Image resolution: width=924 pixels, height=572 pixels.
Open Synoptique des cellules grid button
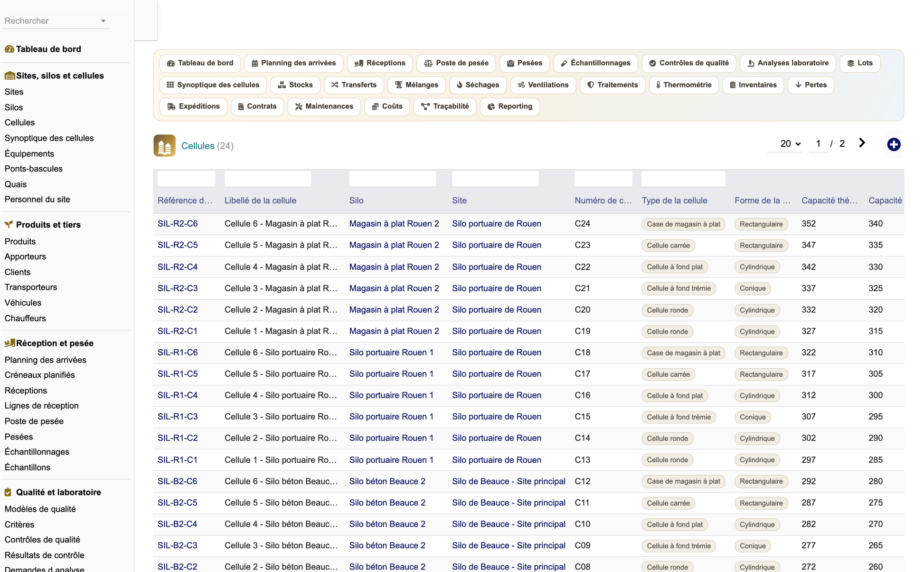(213, 85)
